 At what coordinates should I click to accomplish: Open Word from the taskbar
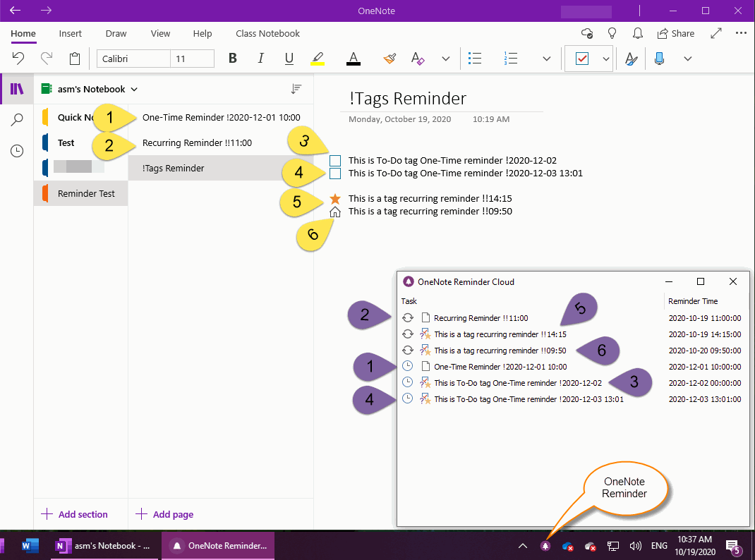pyautogui.click(x=30, y=546)
